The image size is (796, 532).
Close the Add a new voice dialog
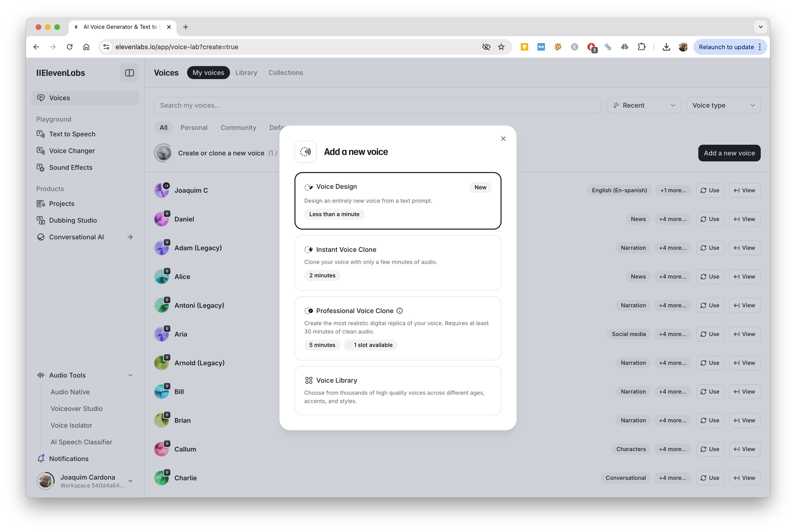pyautogui.click(x=503, y=138)
